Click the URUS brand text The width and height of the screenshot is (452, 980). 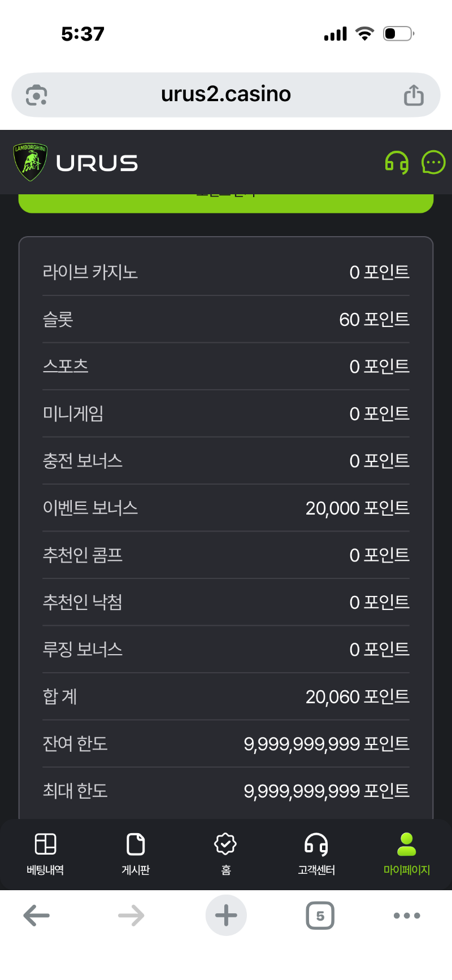click(97, 163)
